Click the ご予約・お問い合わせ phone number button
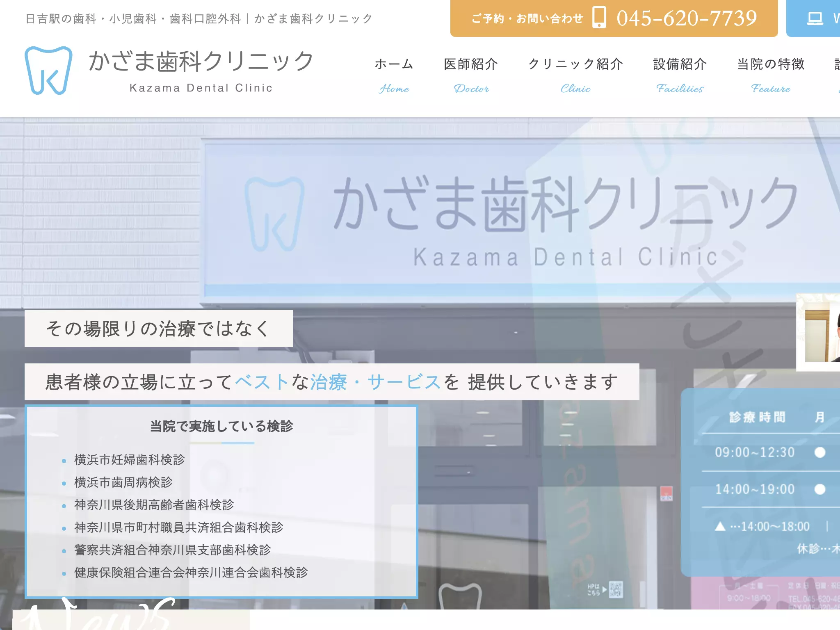 614,18
